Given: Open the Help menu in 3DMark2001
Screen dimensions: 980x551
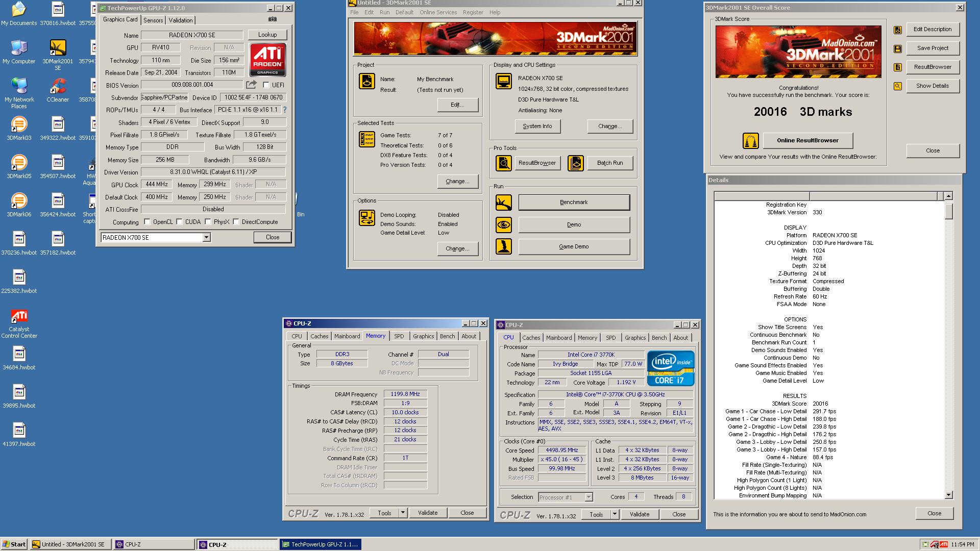Looking at the screenshot, I should (495, 12).
